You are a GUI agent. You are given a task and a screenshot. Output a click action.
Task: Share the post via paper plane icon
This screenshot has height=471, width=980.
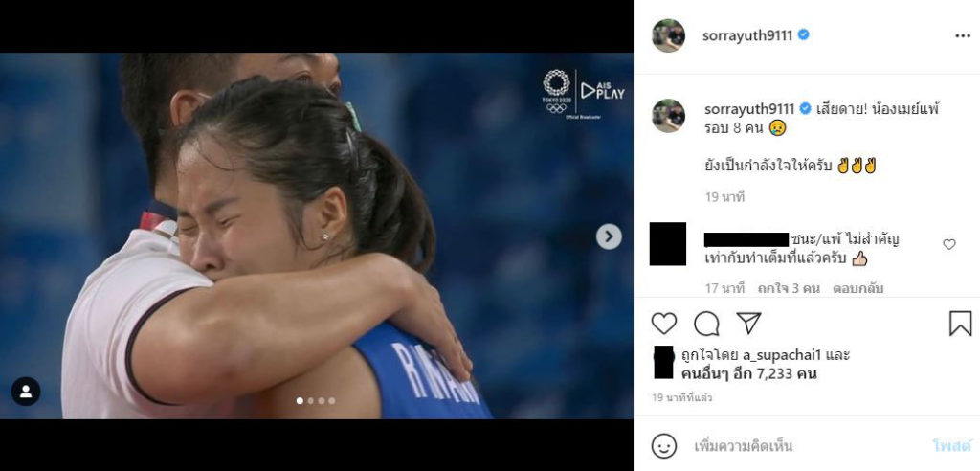pyautogui.click(x=748, y=323)
